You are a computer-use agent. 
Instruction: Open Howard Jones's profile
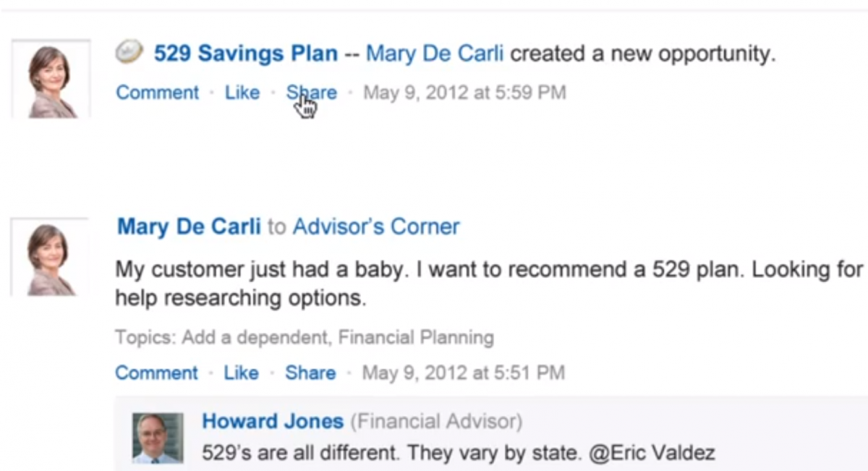pos(273,421)
